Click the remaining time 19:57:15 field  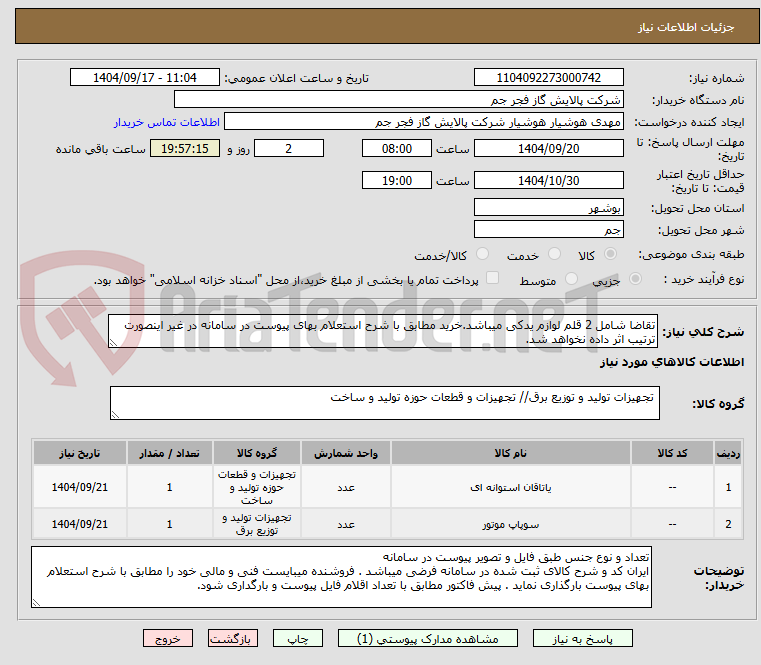(x=187, y=148)
